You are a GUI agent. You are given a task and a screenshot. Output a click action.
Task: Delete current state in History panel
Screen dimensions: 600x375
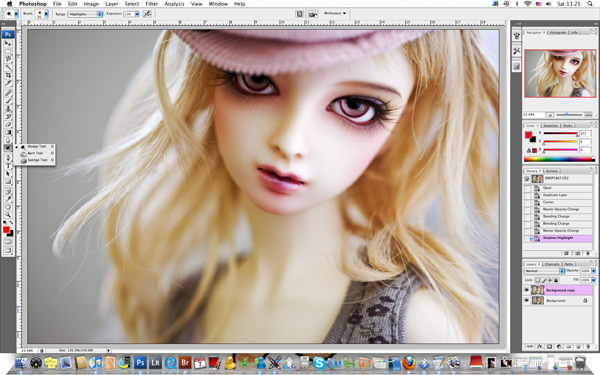pyautogui.click(x=588, y=253)
